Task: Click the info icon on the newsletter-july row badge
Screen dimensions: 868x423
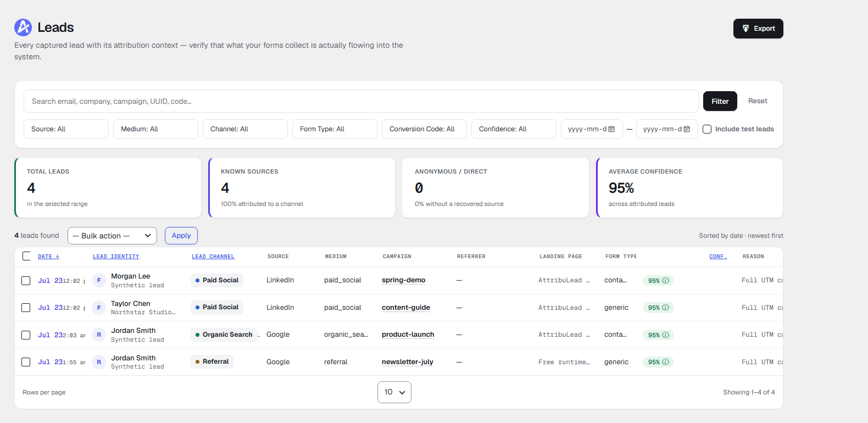Action: pos(666,362)
